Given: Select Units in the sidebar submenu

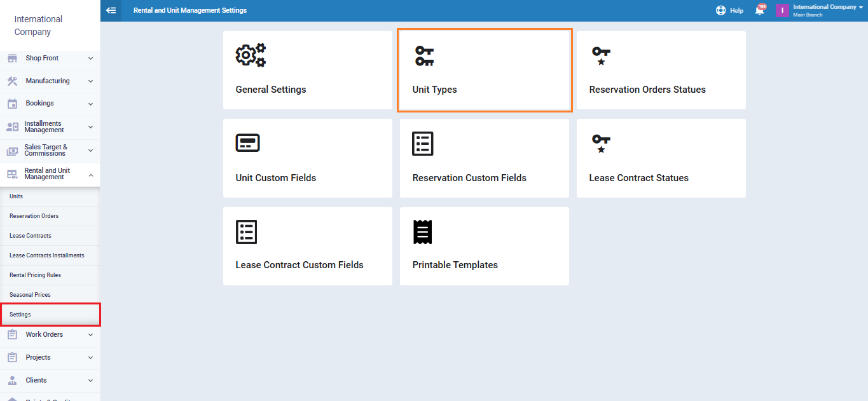Looking at the screenshot, I should 17,196.
